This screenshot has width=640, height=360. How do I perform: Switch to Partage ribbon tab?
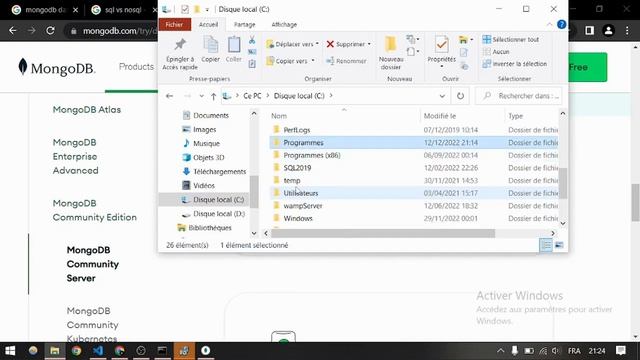pos(244,24)
